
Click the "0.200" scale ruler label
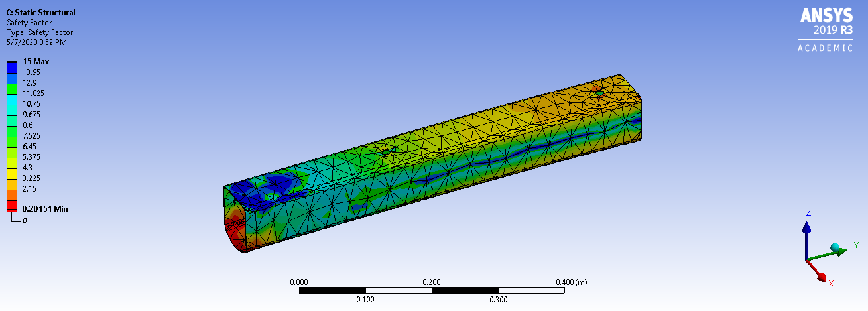[x=432, y=282]
